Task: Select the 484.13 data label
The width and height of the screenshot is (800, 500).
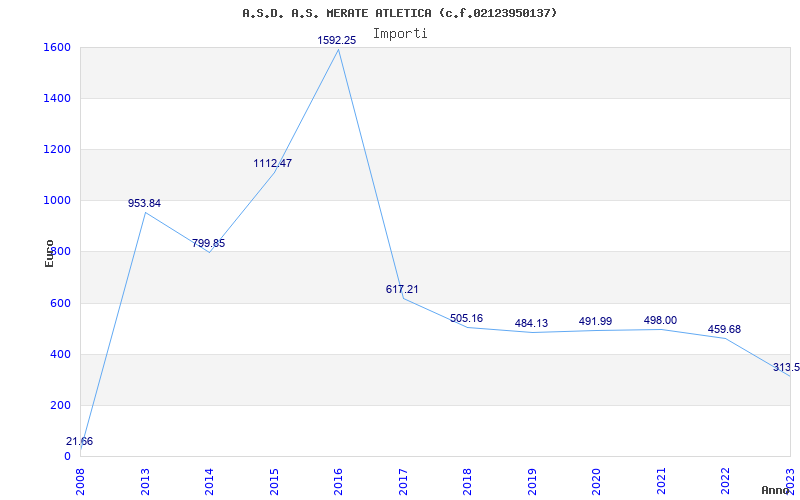Action: click(x=531, y=323)
